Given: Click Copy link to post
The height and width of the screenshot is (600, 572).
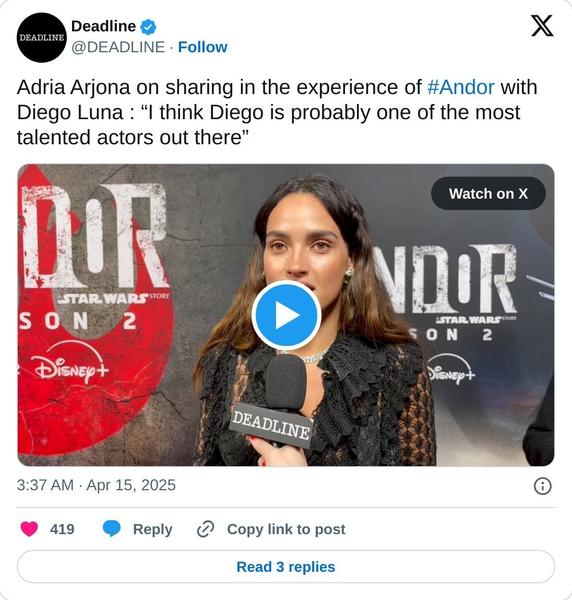Looking at the screenshot, I should (x=286, y=529).
